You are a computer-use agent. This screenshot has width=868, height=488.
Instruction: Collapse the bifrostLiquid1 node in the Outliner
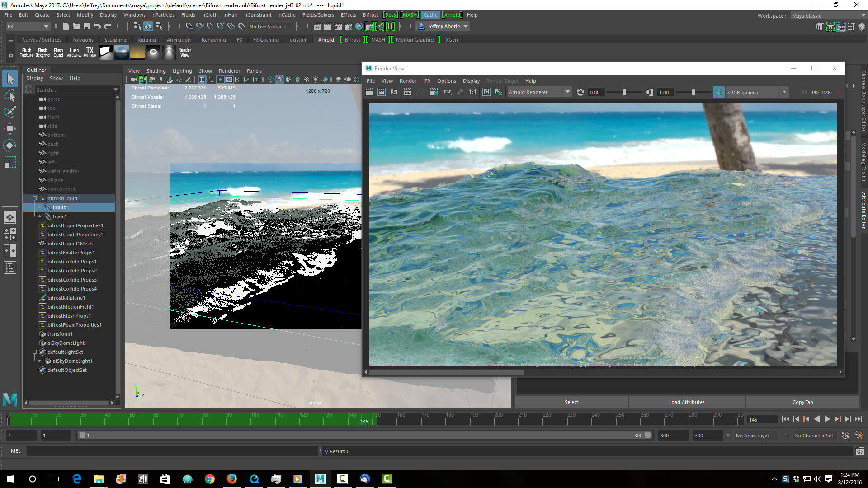(34, 198)
